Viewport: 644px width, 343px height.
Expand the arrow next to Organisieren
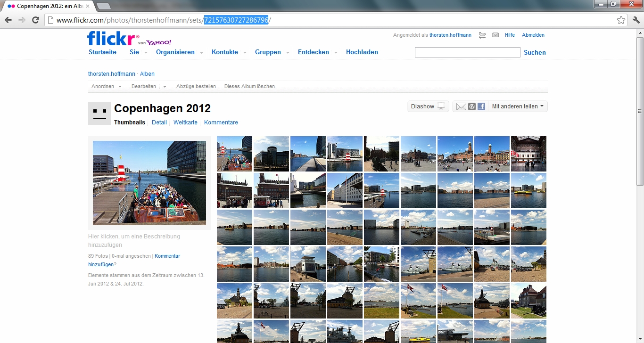201,53
